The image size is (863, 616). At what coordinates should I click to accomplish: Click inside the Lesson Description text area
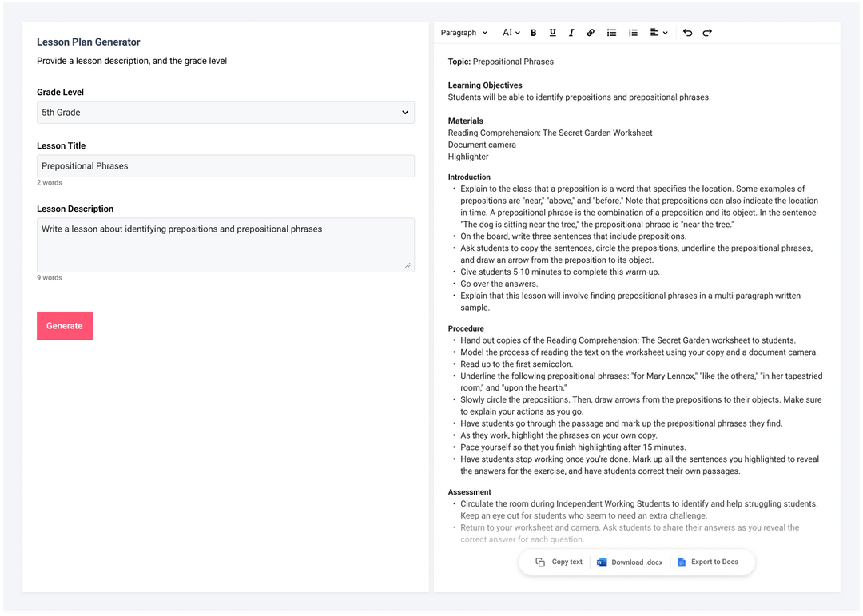pos(225,244)
